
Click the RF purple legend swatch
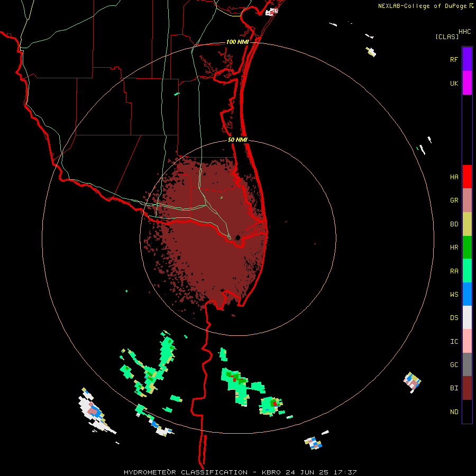point(467,59)
